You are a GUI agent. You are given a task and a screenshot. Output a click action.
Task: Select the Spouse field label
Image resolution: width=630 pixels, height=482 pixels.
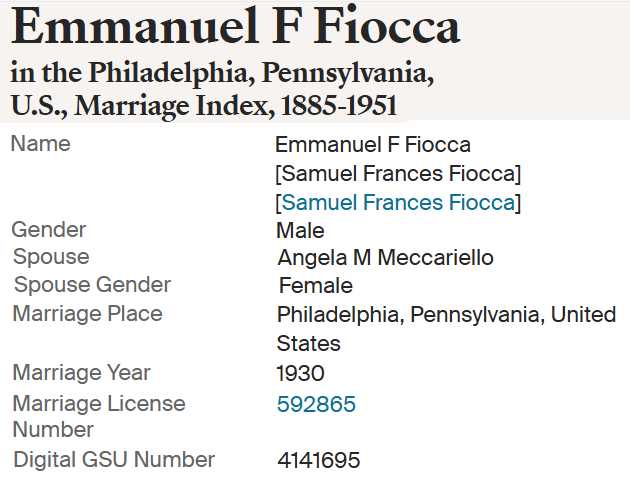51,257
